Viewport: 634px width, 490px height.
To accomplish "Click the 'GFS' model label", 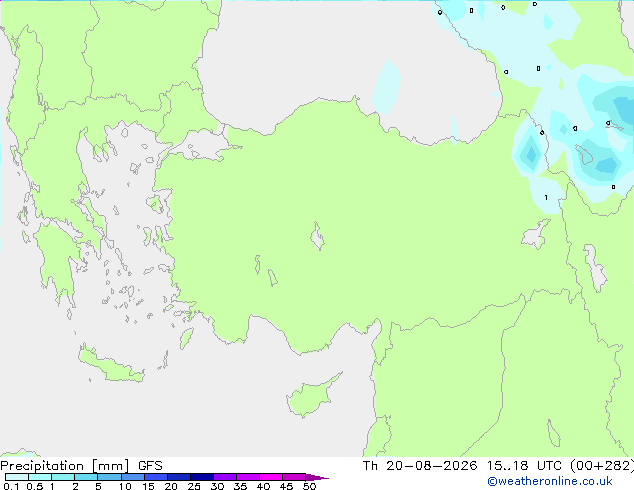I will 150,466.
